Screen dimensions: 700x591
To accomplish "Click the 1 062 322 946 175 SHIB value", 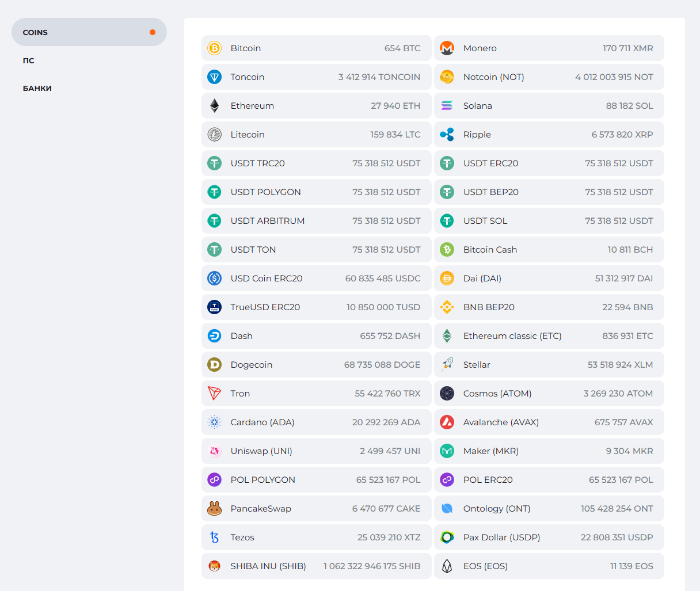I will coord(372,566).
